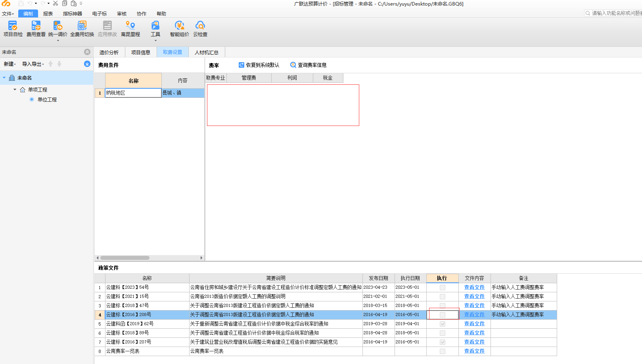642x364 pixels.
Task: Open the 协作 ribbon tab
Action: pos(142,14)
